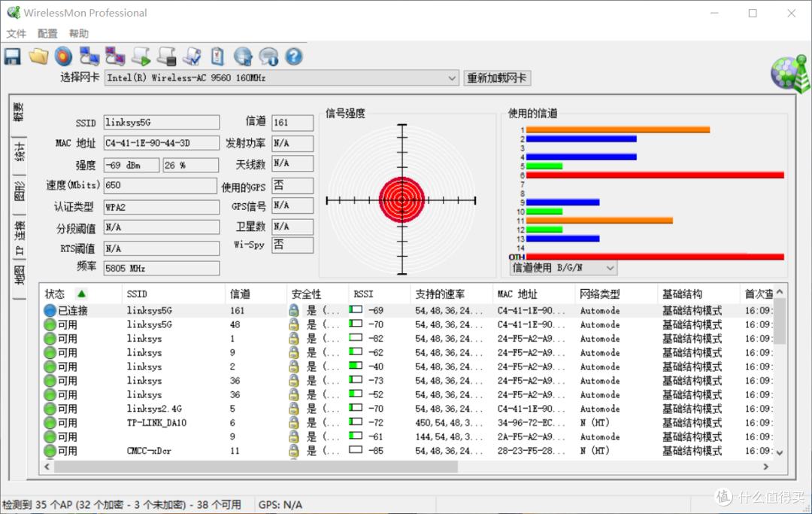Click the red channel 6 usage bar
Screen dimensions: 812x514
pos(655,175)
